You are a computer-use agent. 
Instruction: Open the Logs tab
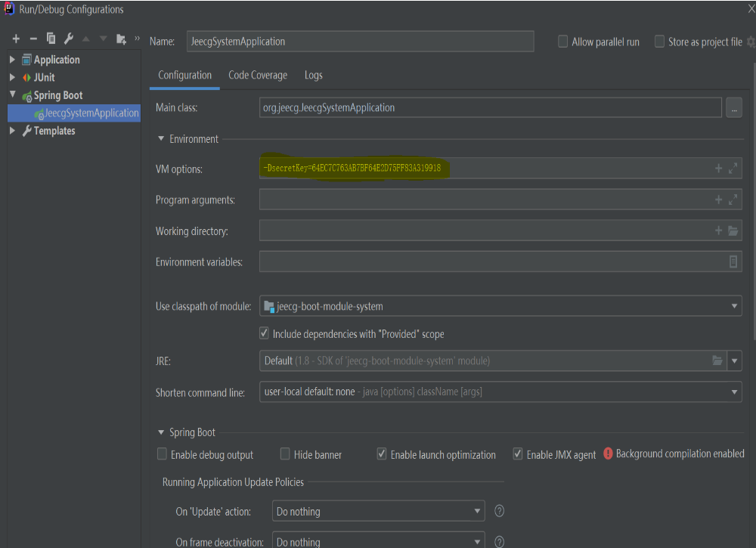(x=314, y=75)
